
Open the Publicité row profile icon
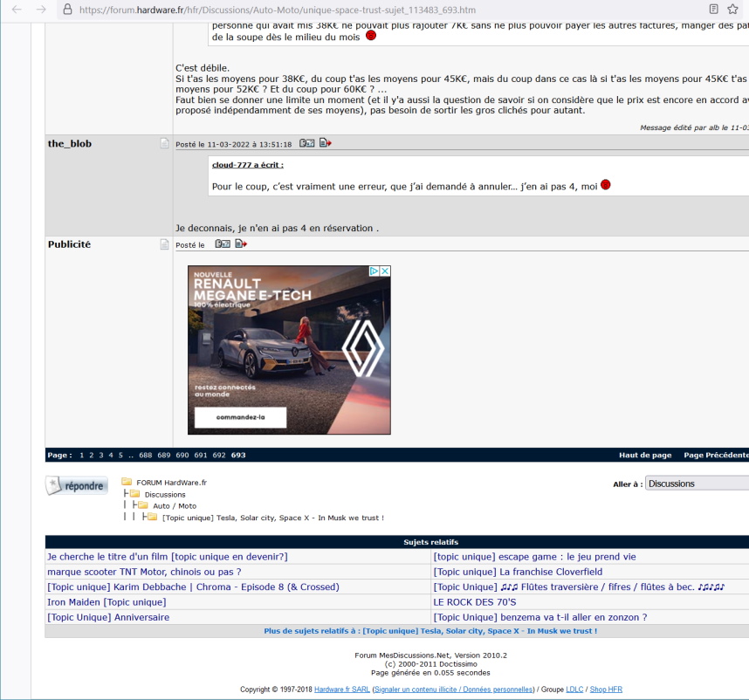[164, 244]
